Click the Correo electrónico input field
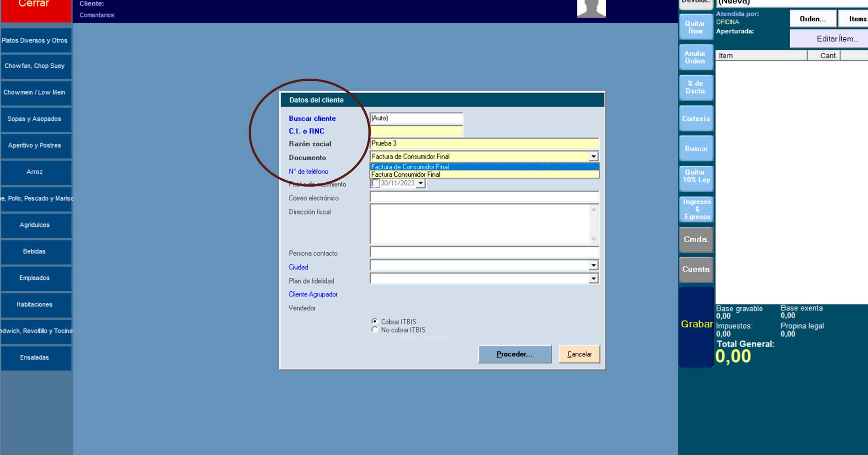Screen dimensions: 868x455 [484, 197]
